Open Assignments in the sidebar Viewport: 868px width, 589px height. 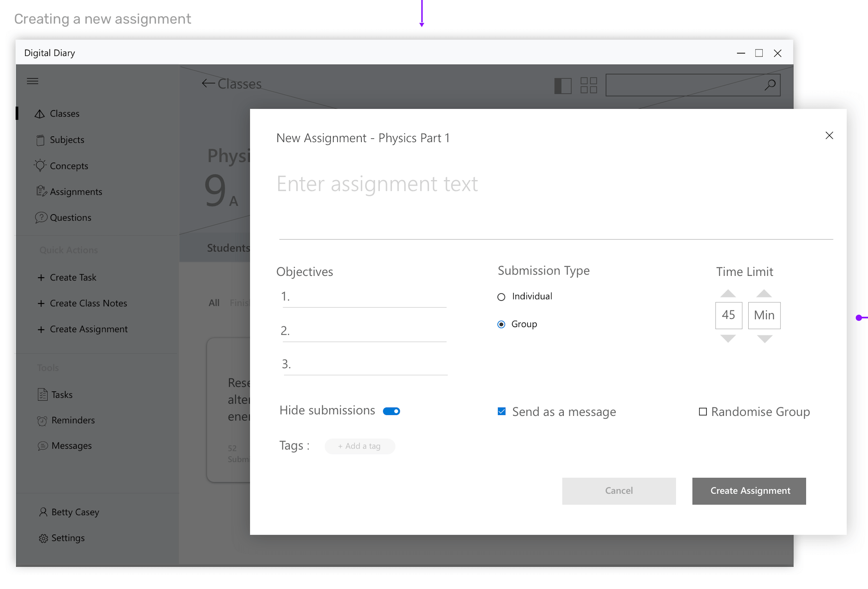[x=76, y=192]
